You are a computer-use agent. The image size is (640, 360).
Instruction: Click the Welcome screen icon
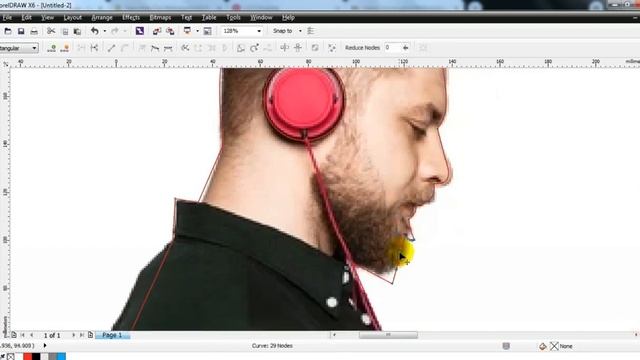pos(207,31)
